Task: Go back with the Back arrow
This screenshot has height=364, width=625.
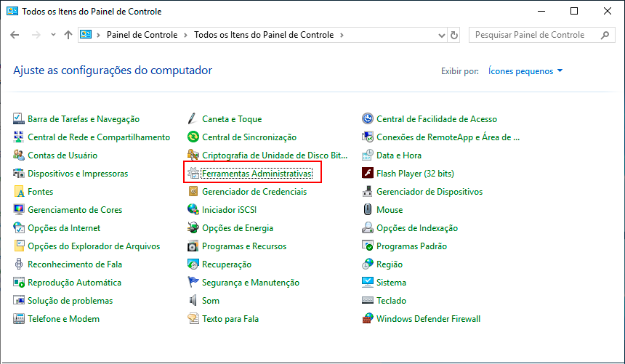Action: [15, 35]
